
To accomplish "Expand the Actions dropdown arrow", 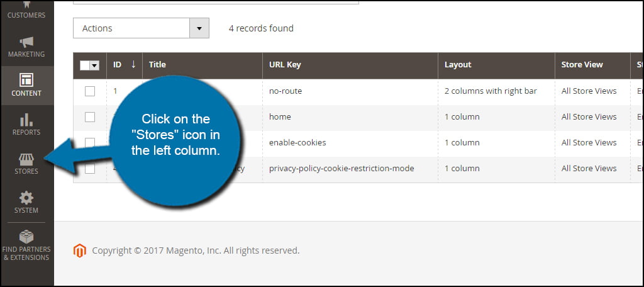I will [199, 28].
